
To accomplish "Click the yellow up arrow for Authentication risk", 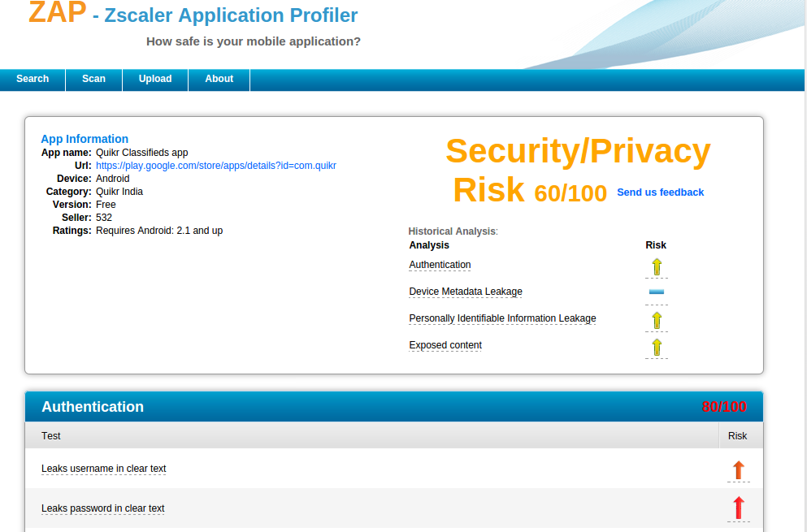I will [657, 266].
